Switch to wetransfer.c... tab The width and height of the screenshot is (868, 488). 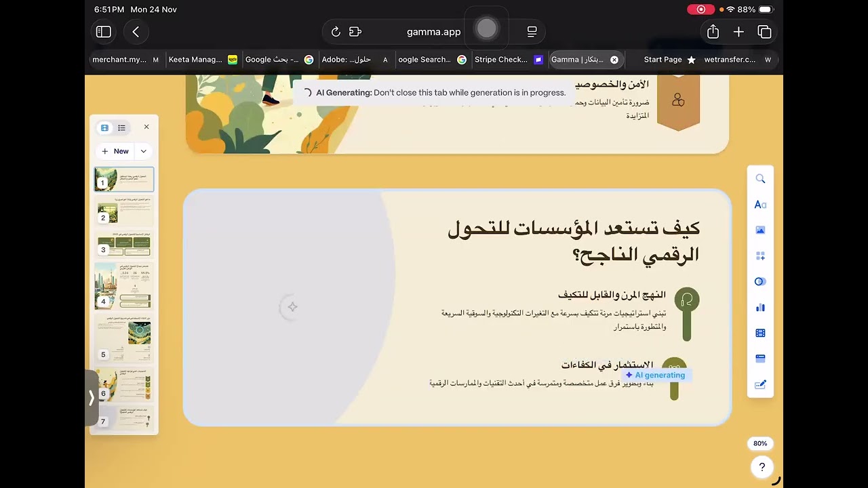pos(737,60)
